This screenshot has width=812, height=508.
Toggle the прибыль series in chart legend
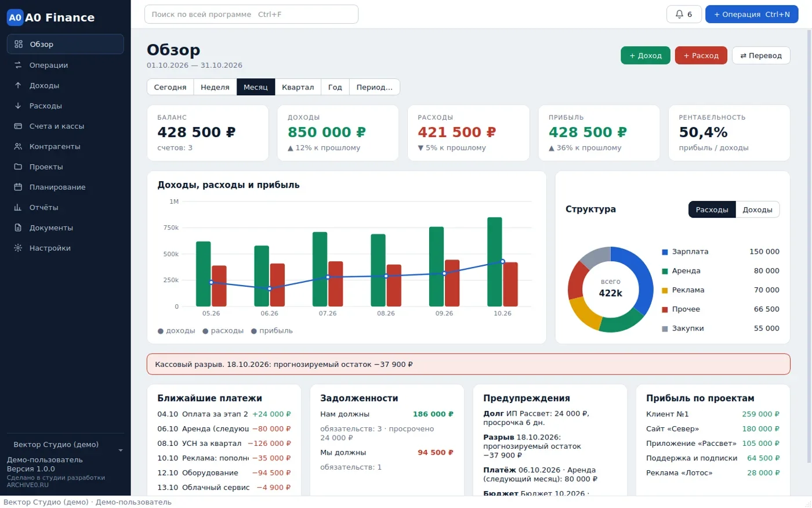(x=271, y=331)
